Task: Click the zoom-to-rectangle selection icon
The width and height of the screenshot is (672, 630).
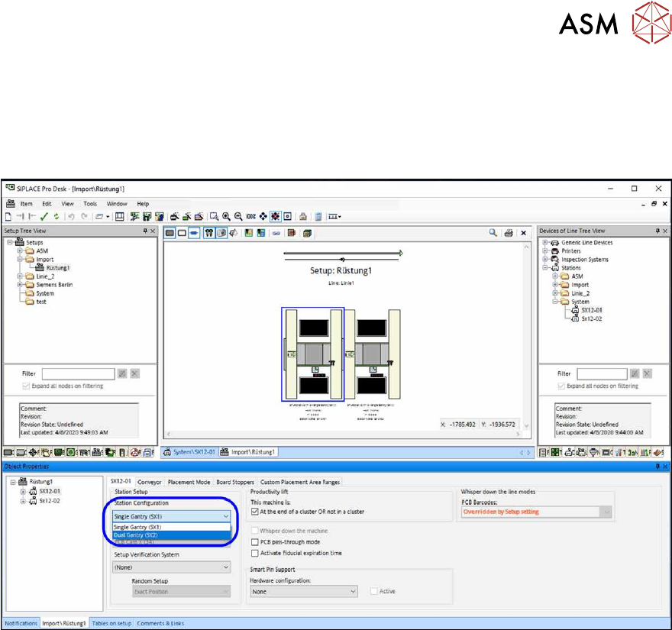Action: [x=214, y=217]
